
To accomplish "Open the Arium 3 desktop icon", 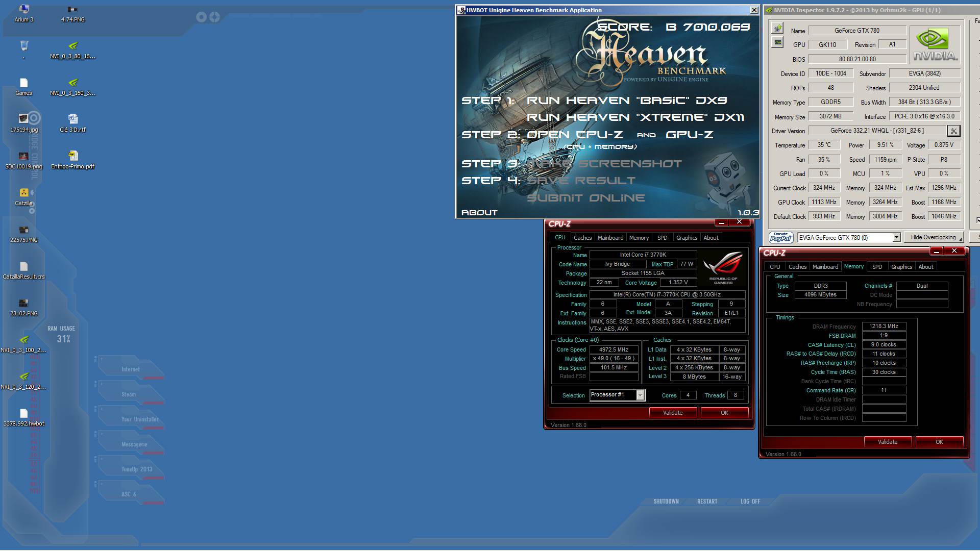I will click(23, 14).
